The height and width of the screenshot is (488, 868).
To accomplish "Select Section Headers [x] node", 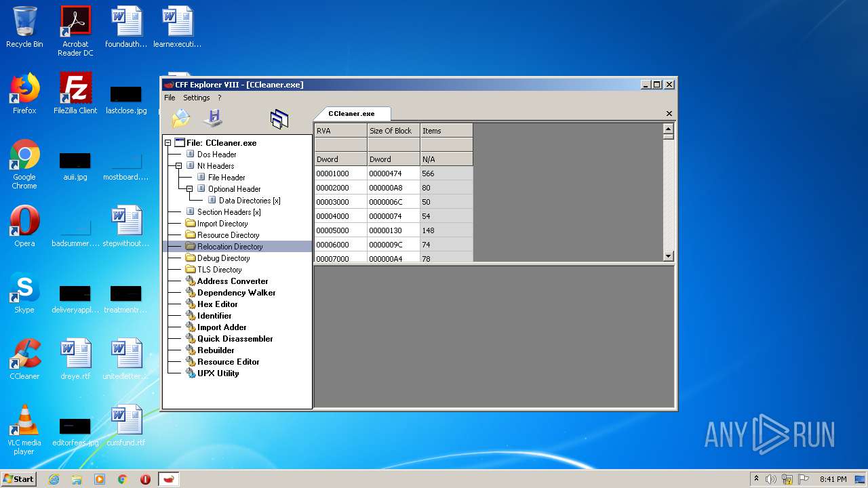I will (x=229, y=212).
